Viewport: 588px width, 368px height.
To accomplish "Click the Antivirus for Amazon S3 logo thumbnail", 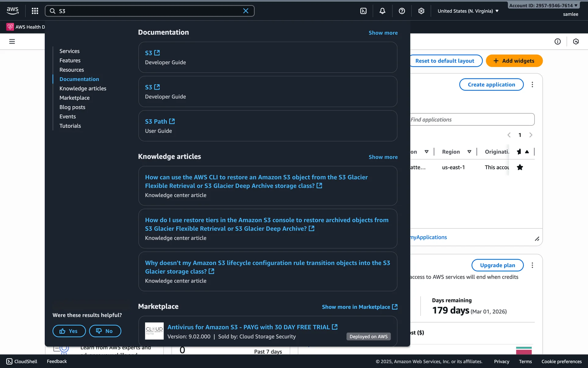I will tap(154, 331).
